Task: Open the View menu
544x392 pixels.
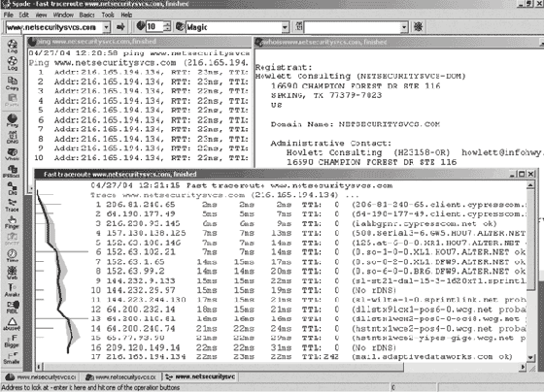Action: pyautogui.click(x=41, y=15)
